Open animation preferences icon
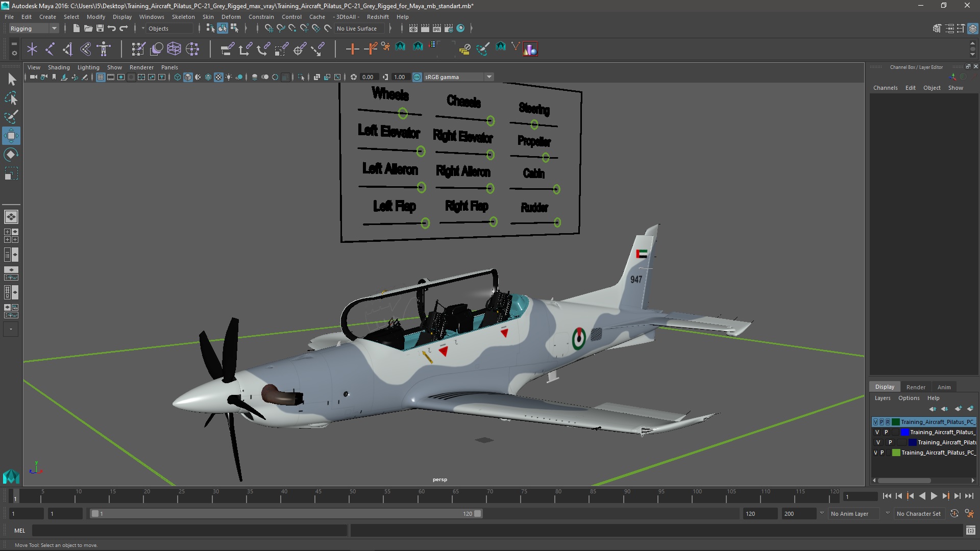 point(969,514)
